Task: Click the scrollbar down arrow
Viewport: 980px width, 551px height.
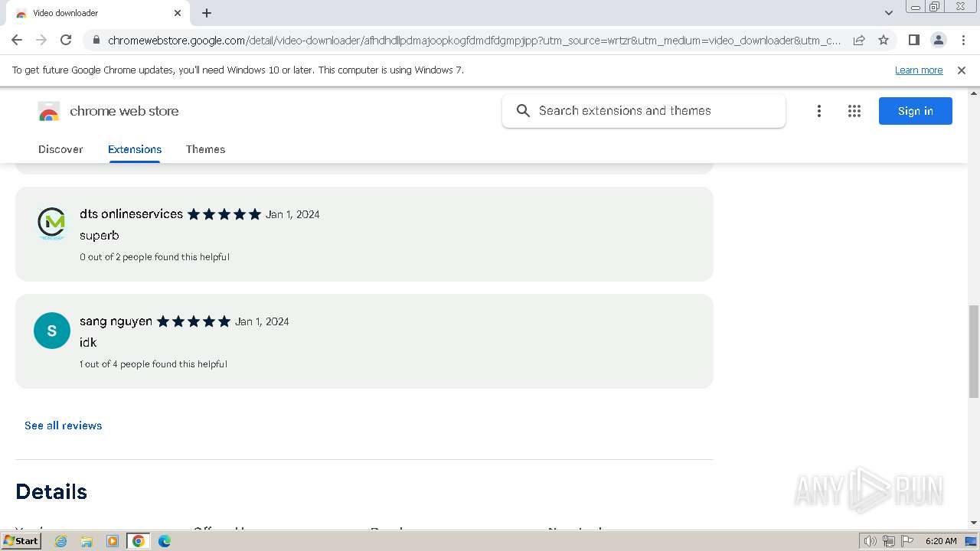Action: 974,523
